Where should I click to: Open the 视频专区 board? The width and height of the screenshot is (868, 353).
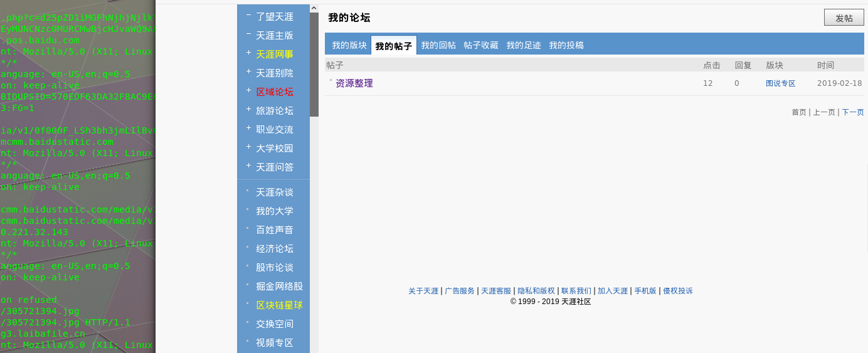[275, 343]
